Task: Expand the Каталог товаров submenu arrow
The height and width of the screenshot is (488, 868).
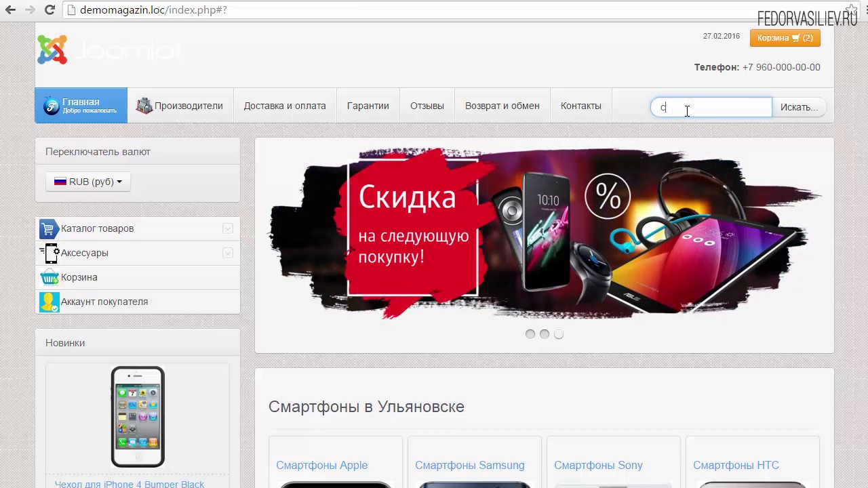Action: click(x=228, y=228)
